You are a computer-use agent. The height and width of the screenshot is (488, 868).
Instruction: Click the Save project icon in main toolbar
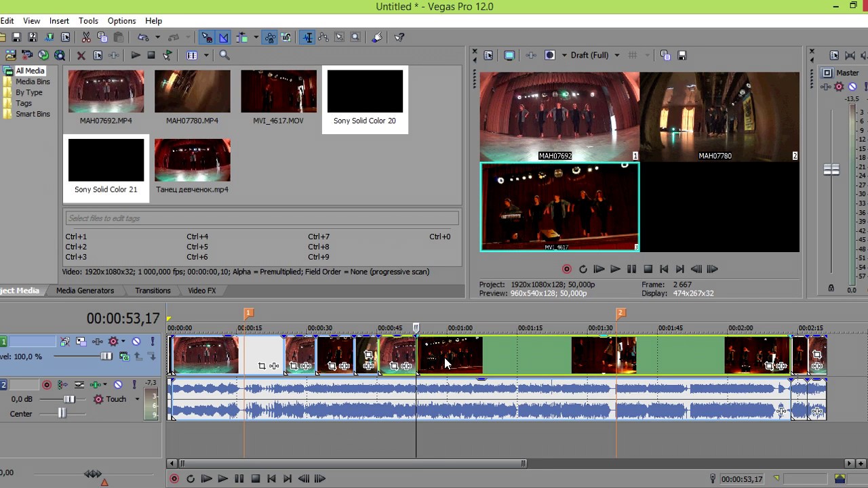tap(16, 37)
